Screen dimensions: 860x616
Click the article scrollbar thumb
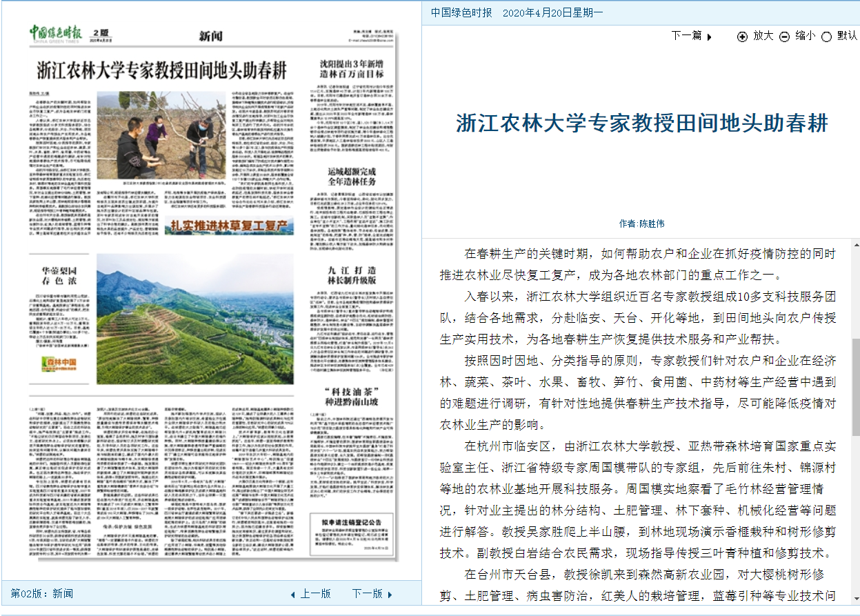click(856, 386)
